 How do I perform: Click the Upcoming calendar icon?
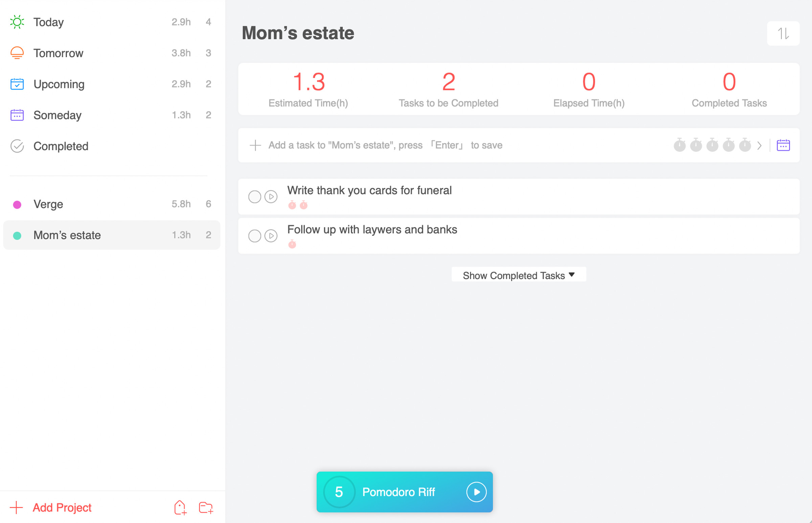[x=17, y=84]
